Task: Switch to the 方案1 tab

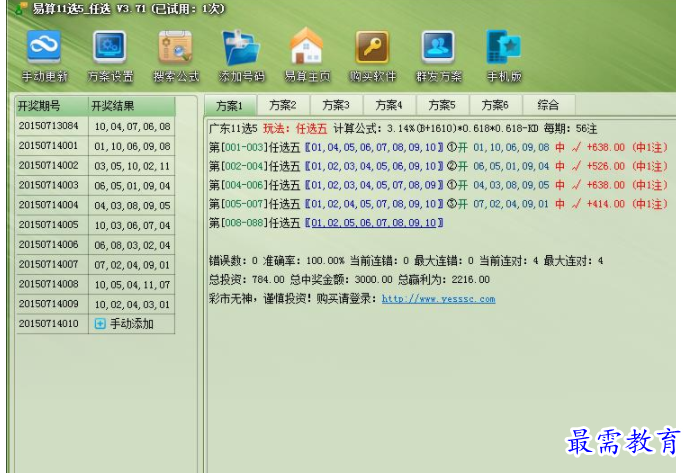Action: point(230,106)
